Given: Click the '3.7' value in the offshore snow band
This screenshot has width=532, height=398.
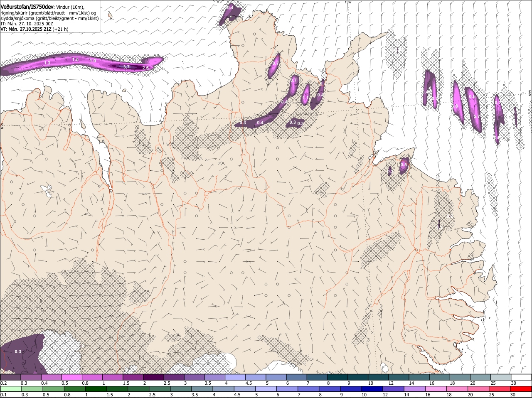Looking at the screenshot, I should pos(127,67).
